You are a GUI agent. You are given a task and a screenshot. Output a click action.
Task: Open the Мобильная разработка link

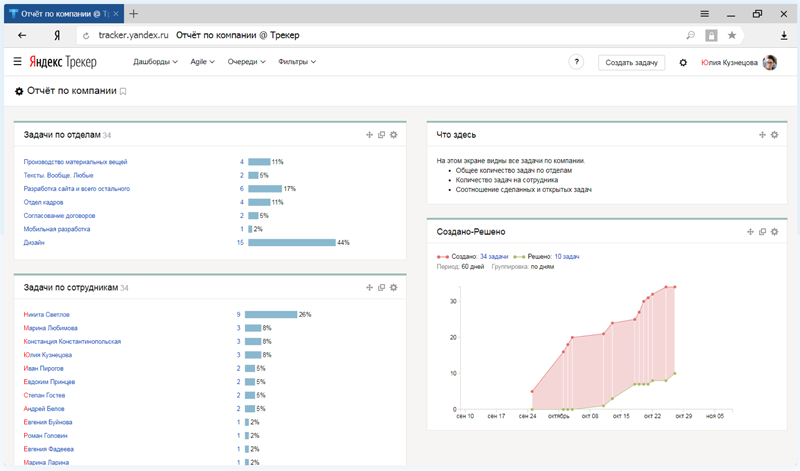pos(57,229)
